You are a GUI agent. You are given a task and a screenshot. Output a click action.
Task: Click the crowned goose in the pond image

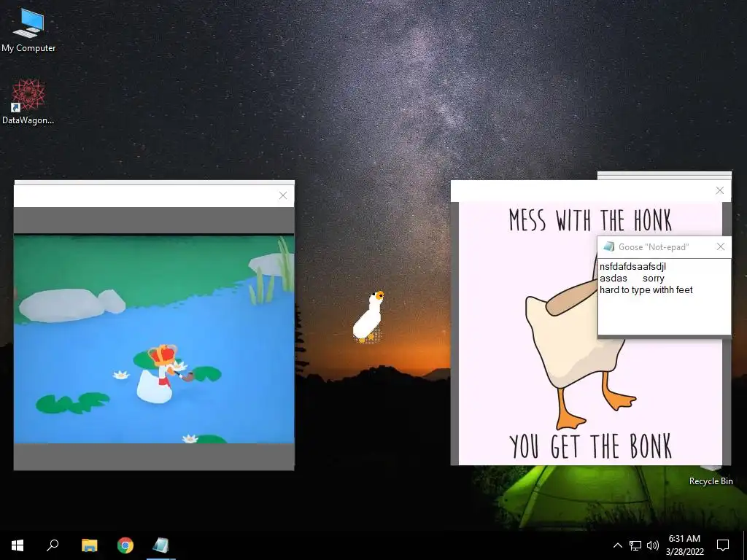(160, 374)
